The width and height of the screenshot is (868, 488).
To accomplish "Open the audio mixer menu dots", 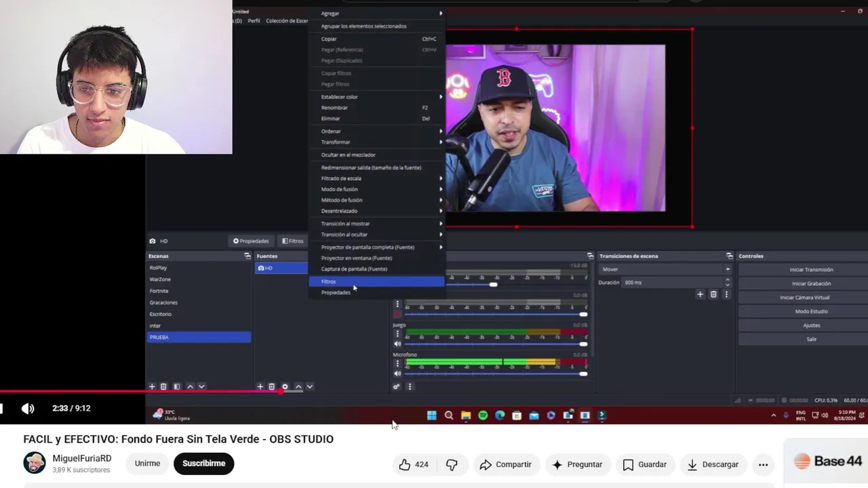I will [410, 386].
